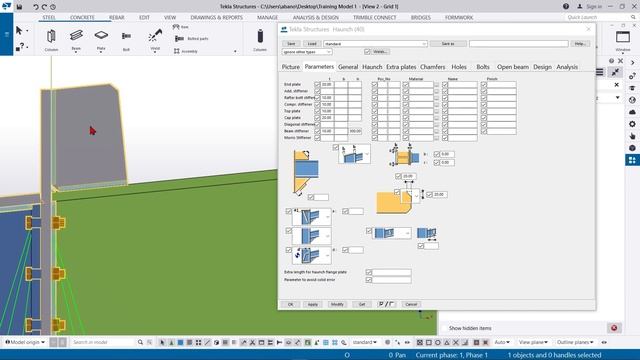
Task: Open the Outline planes dropdown
Action: coord(575,342)
